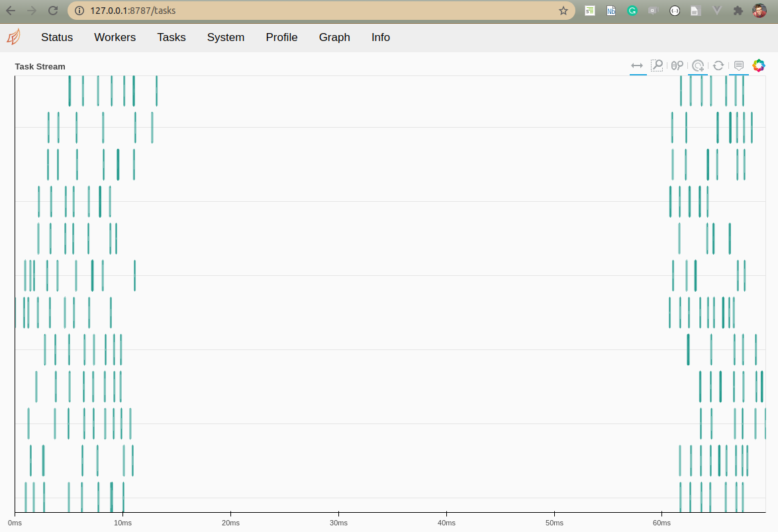This screenshot has height=532, width=778.
Task: Open the Nb notebook extension
Action: [x=610, y=11]
